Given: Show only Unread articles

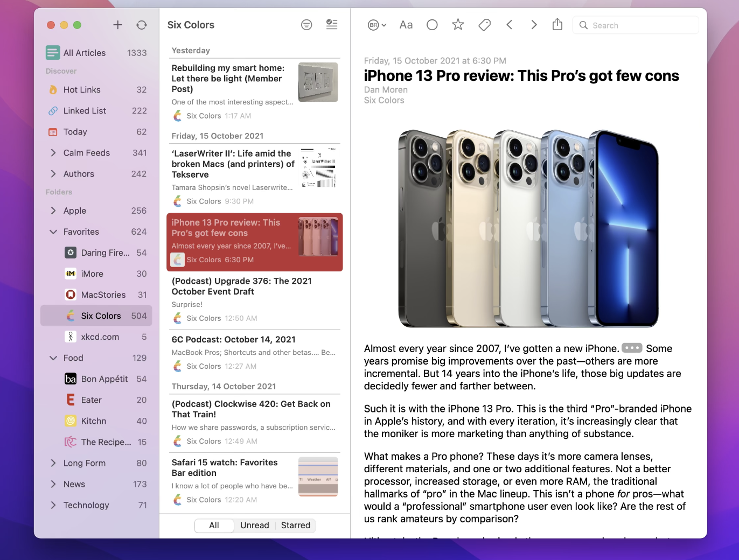Looking at the screenshot, I should (254, 526).
